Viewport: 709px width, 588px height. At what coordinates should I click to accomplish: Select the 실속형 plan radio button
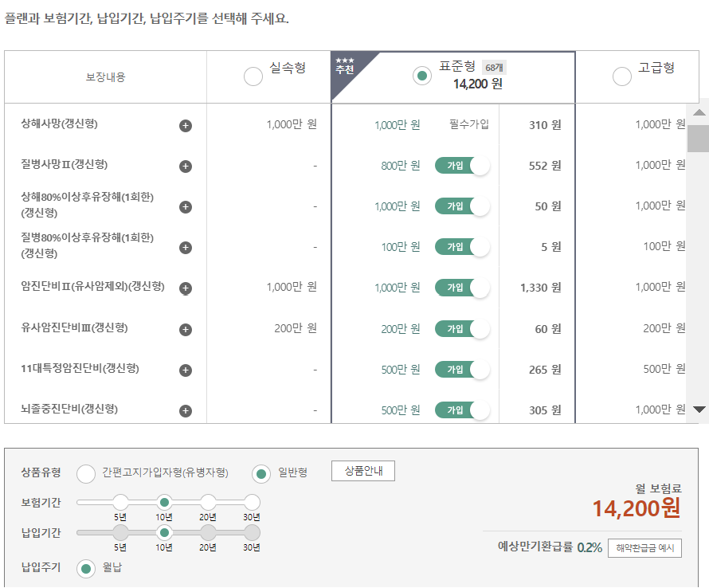253,76
